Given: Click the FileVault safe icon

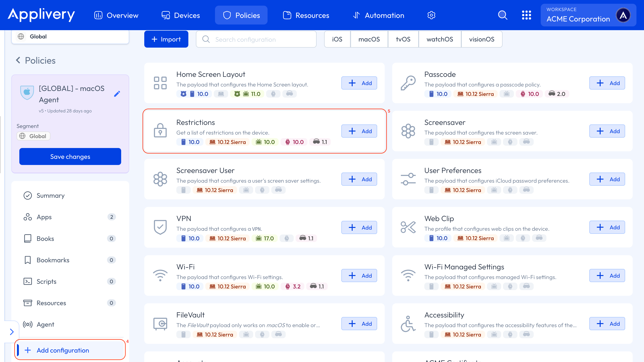Looking at the screenshot, I should [x=160, y=324].
